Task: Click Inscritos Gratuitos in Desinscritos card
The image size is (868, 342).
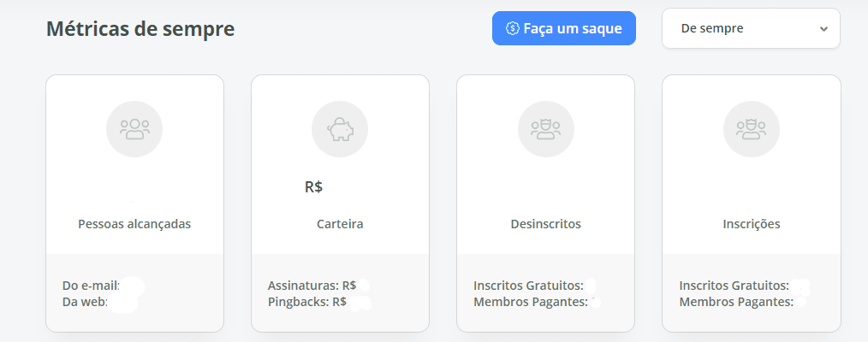Action: (x=528, y=285)
